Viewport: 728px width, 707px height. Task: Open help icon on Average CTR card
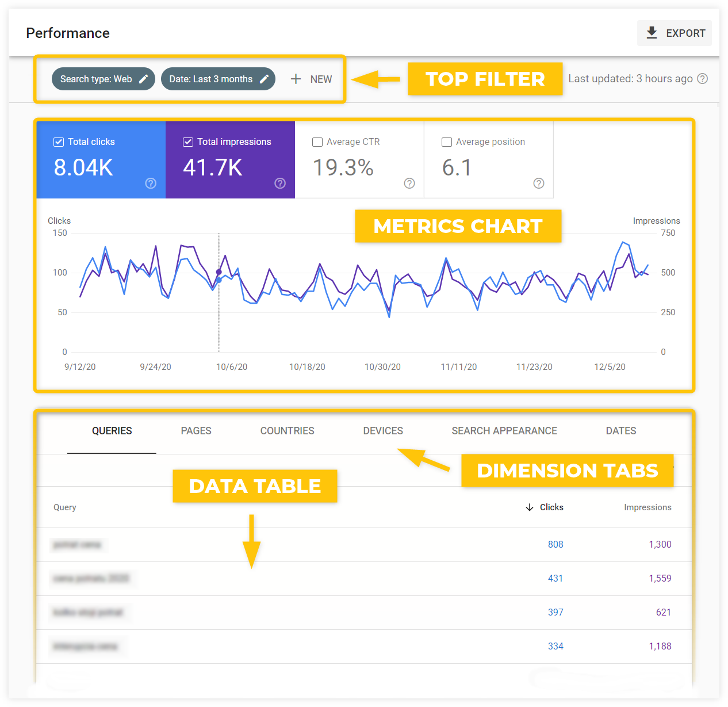(x=409, y=183)
